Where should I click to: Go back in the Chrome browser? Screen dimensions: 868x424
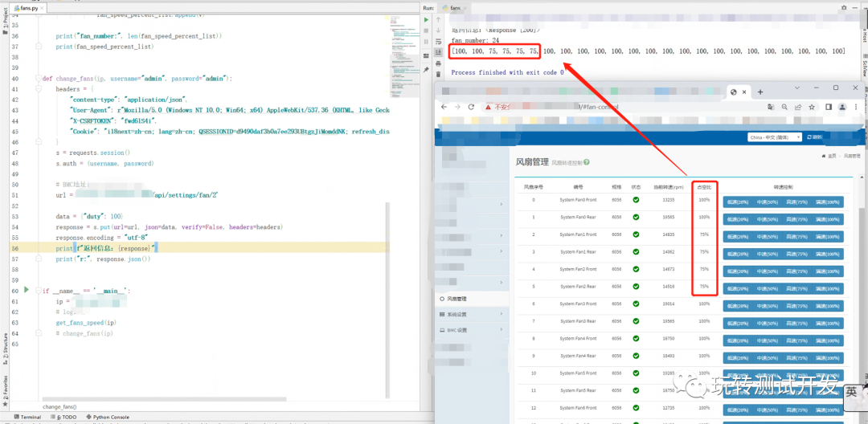[444, 107]
